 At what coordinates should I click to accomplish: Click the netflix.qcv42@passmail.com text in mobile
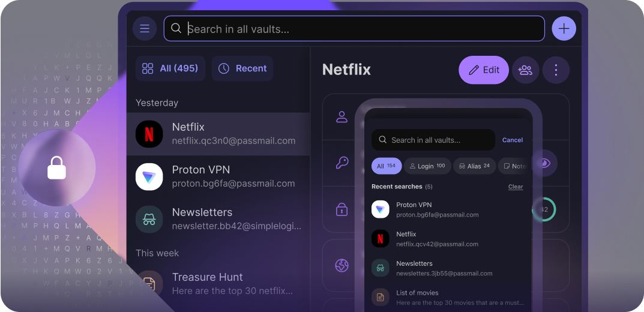tap(437, 244)
